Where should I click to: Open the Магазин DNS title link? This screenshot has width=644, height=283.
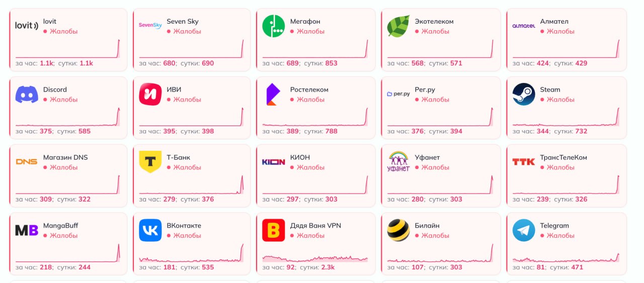(x=65, y=157)
